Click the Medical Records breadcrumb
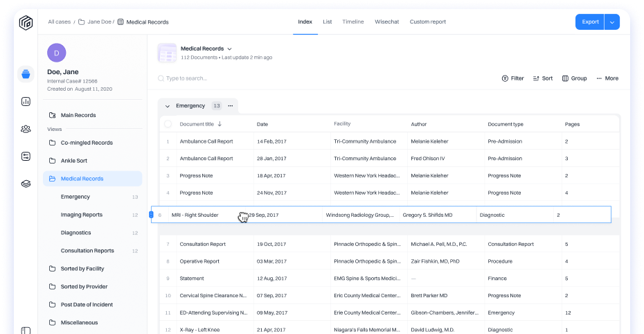644x334 pixels. [143, 21]
